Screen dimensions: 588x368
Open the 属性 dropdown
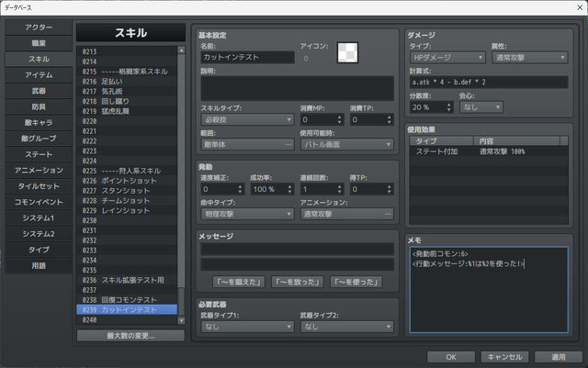coord(530,57)
